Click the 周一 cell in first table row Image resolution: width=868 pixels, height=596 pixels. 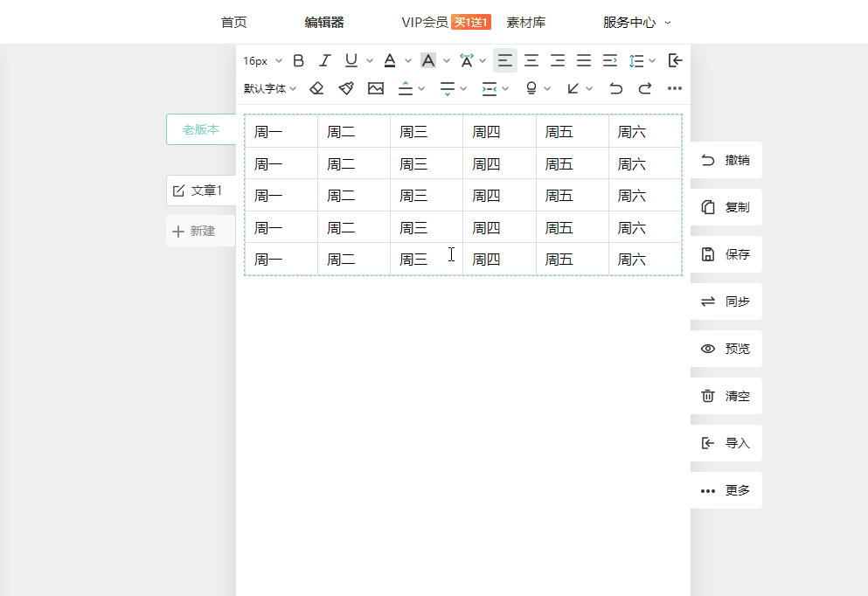coord(281,131)
